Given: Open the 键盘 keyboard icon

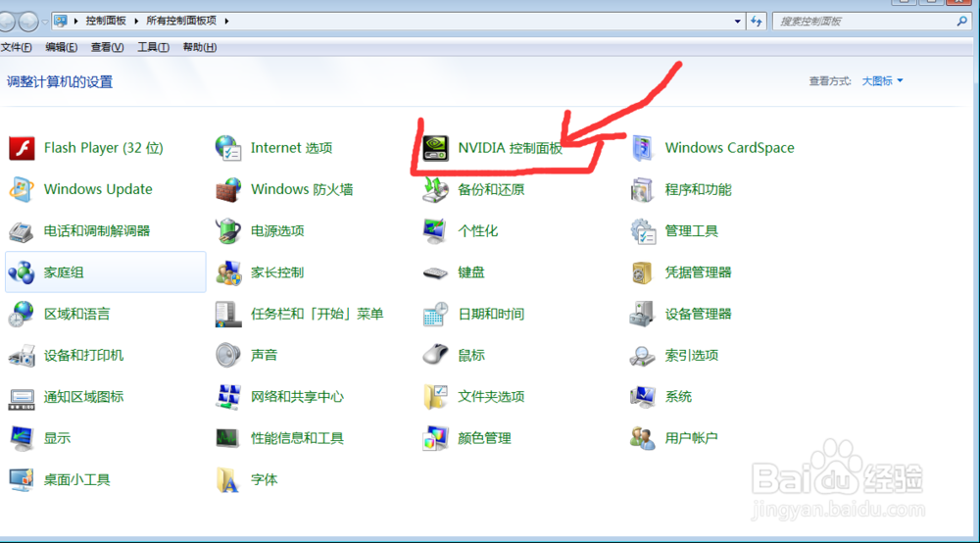Looking at the screenshot, I should (435, 272).
